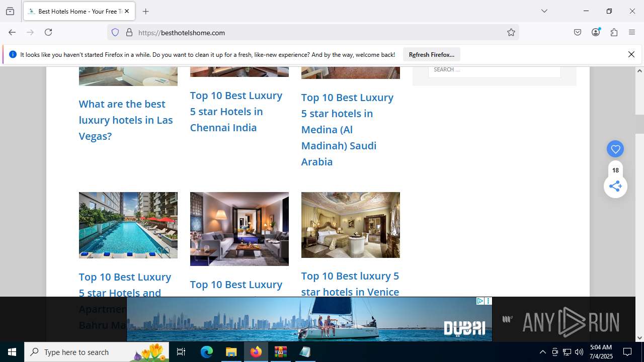Go back to previous page

pos(12,32)
